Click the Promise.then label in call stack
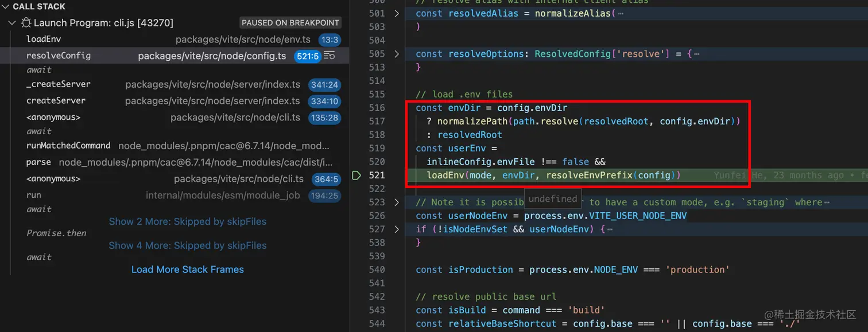The image size is (868, 332). click(56, 233)
